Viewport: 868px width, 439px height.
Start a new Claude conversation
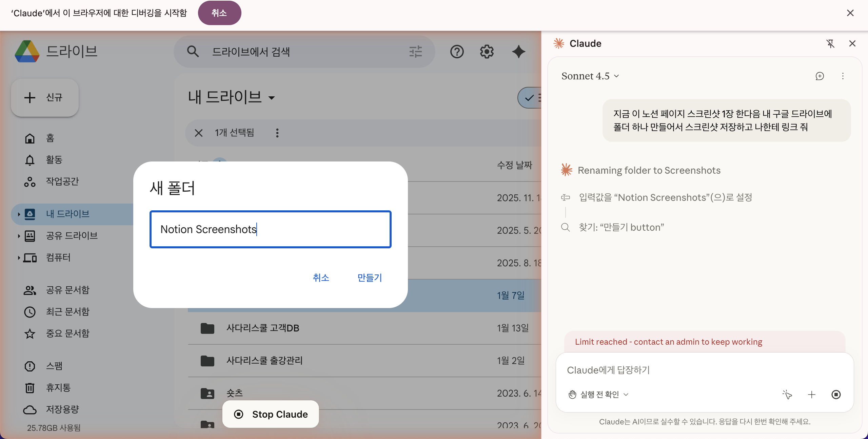click(820, 76)
